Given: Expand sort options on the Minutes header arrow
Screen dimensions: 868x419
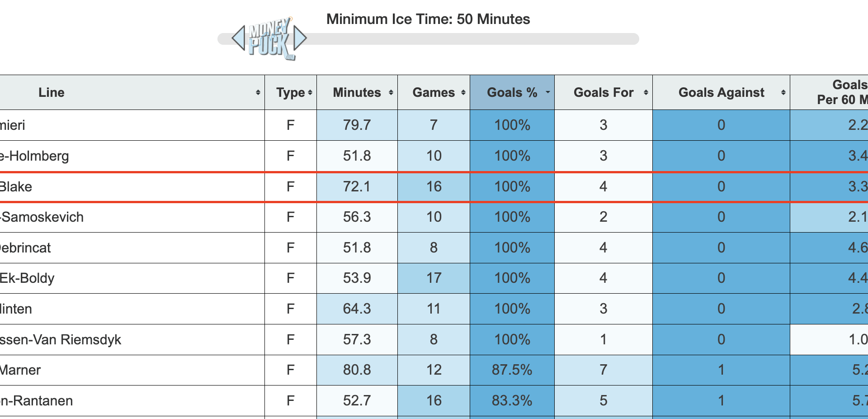Looking at the screenshot, I should coord(390,92).
